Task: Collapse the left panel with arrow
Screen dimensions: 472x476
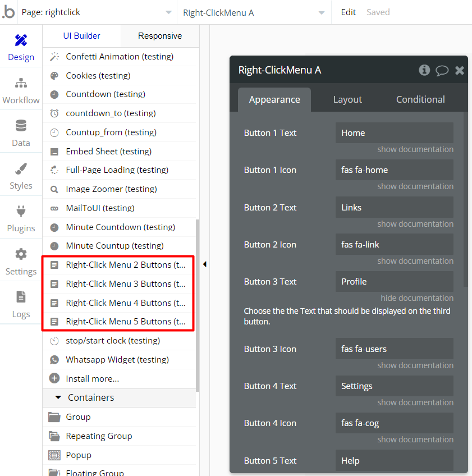Action: tap(205, 264)
